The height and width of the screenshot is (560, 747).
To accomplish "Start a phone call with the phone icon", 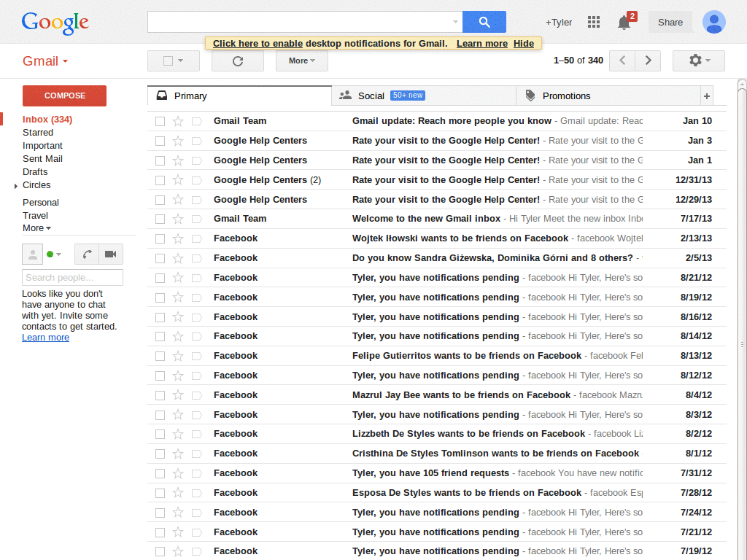I will [87, 254].
